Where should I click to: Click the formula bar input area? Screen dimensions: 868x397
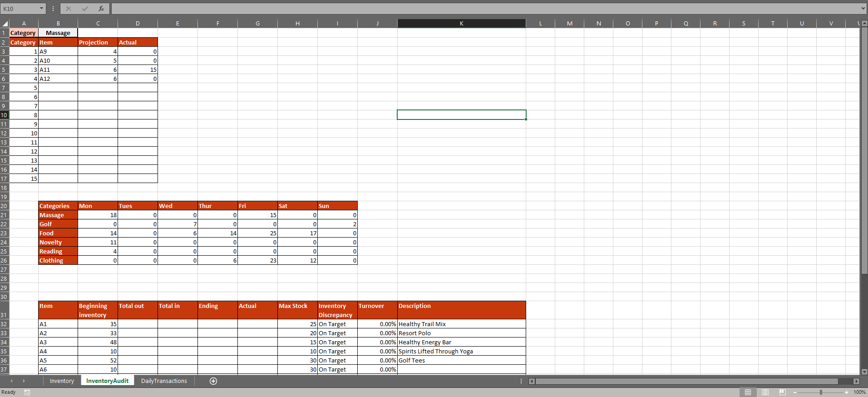click(x=486, y=9)
